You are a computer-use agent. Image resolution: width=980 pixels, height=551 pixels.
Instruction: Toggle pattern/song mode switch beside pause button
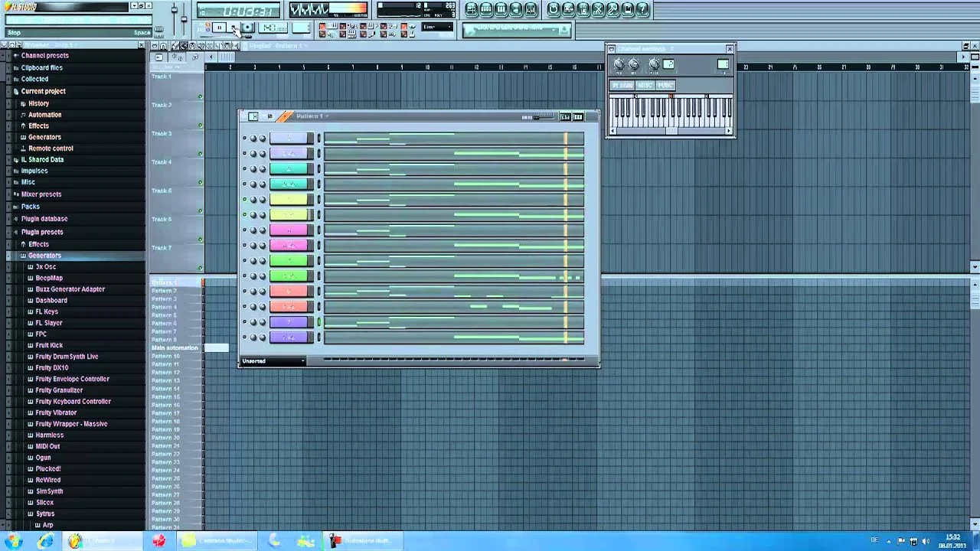click(204, 28)
